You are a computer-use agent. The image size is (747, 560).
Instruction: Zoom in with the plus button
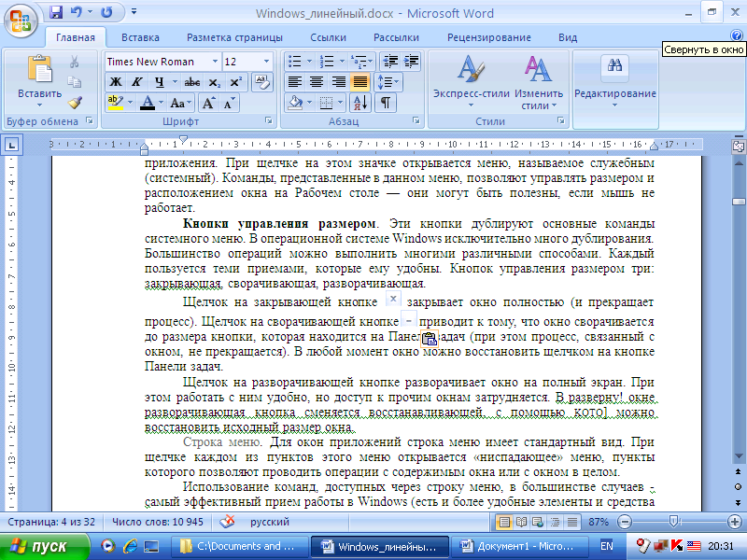(735, 522)
